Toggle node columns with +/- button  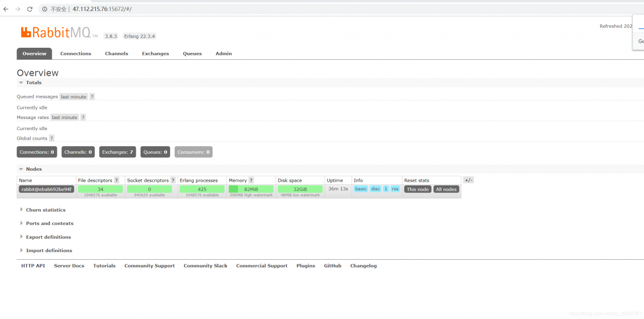click(468, 180)
